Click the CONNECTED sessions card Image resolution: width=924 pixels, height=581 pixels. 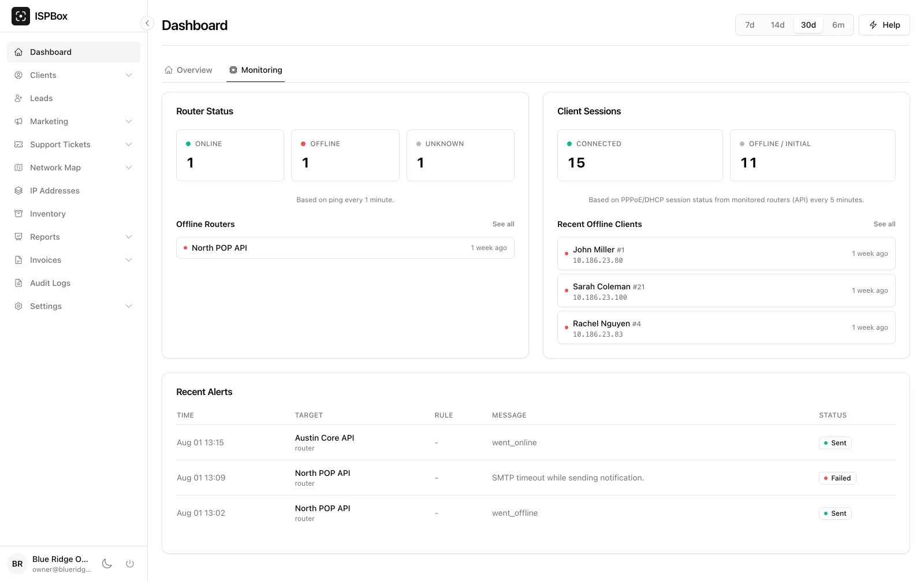[640, 155]
